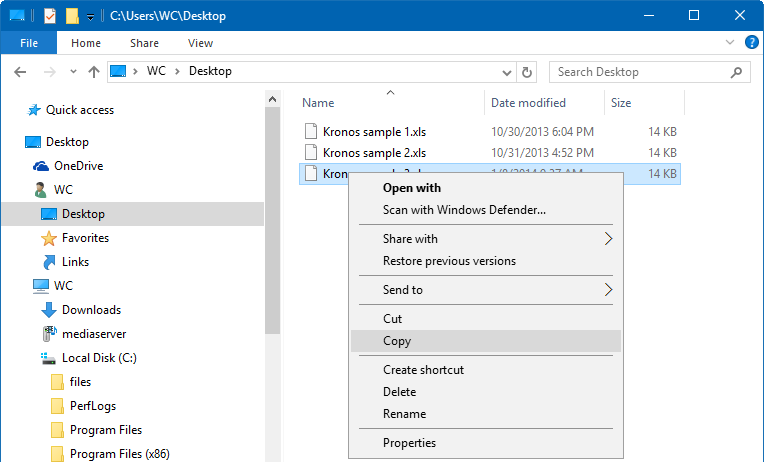Choose Copy from the context menu
The image size is (764, 462).
[397, 341]
